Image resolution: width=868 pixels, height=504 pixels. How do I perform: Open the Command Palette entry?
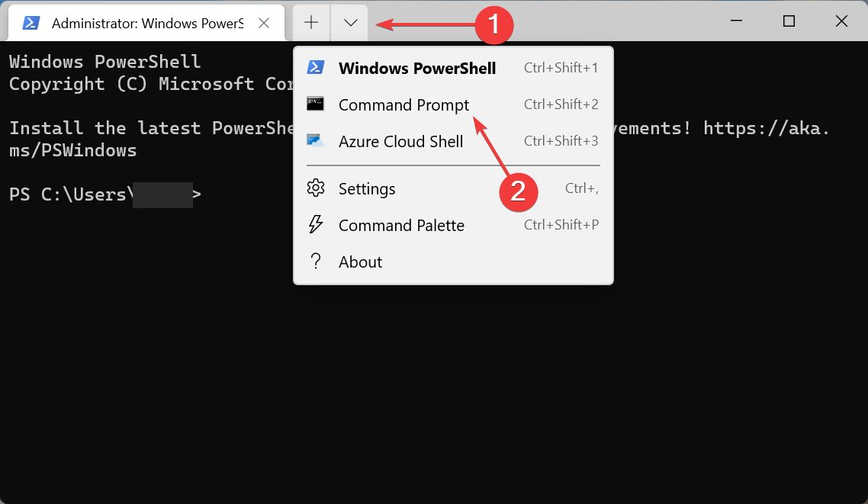click(x=401, y=225)
